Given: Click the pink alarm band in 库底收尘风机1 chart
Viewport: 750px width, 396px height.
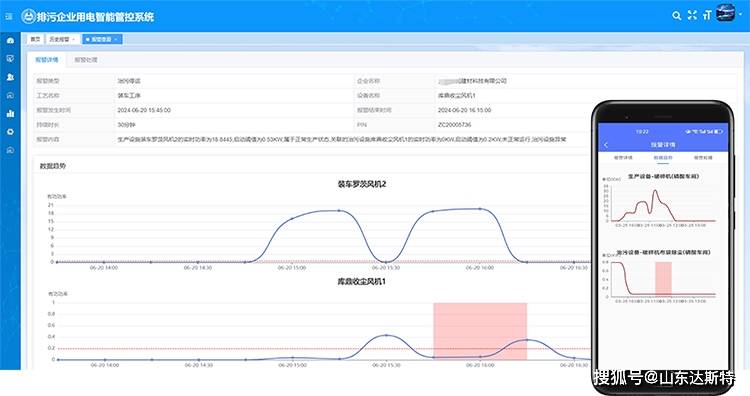Looking at the screenshot, I should 480,331.
